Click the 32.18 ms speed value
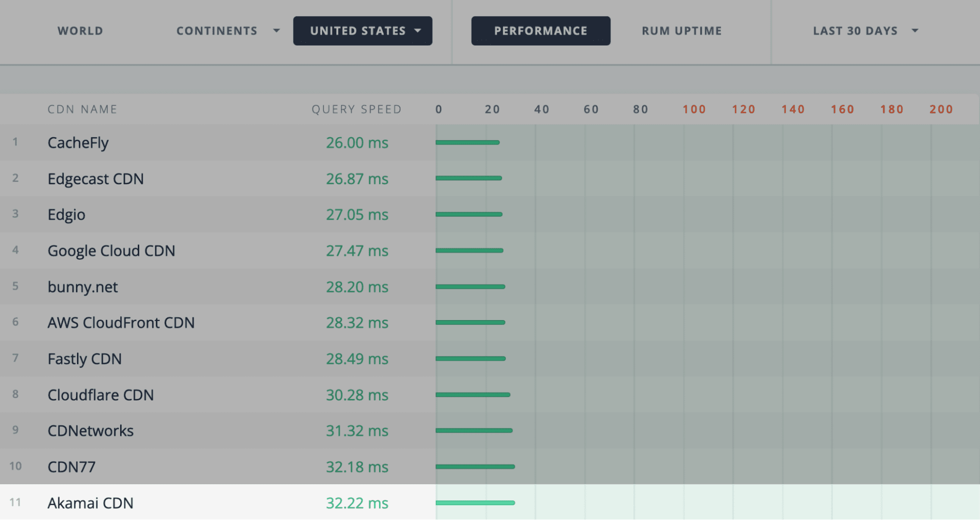 pos(357,467)
